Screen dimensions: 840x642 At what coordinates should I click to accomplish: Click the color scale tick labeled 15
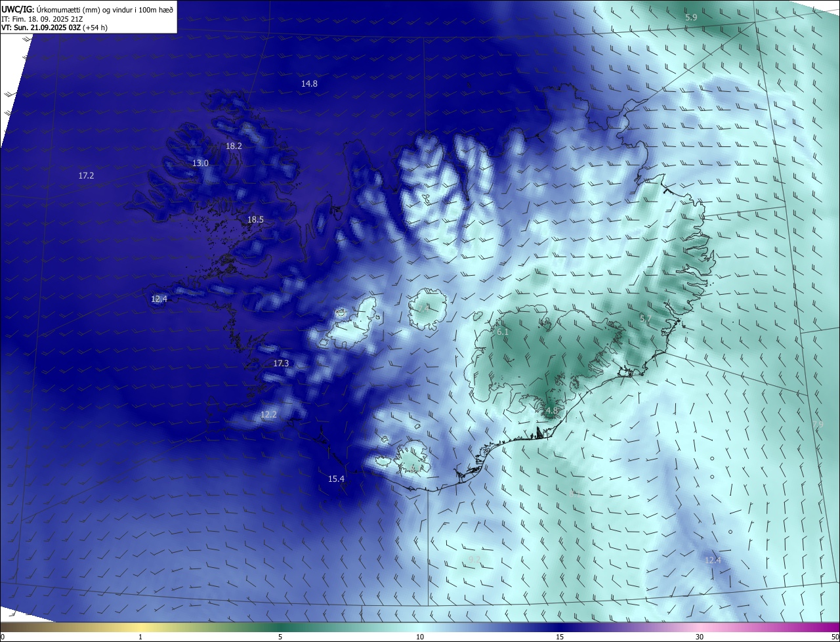coord(560,637)
